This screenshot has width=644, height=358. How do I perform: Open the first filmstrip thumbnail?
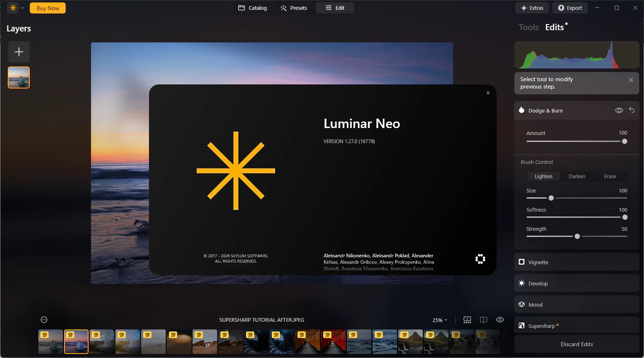(51, 342)
